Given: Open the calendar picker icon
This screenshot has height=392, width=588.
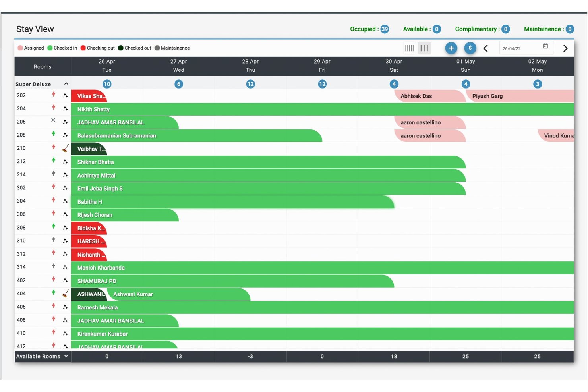Looking at the screenshot, I should [x=545, y=46].
